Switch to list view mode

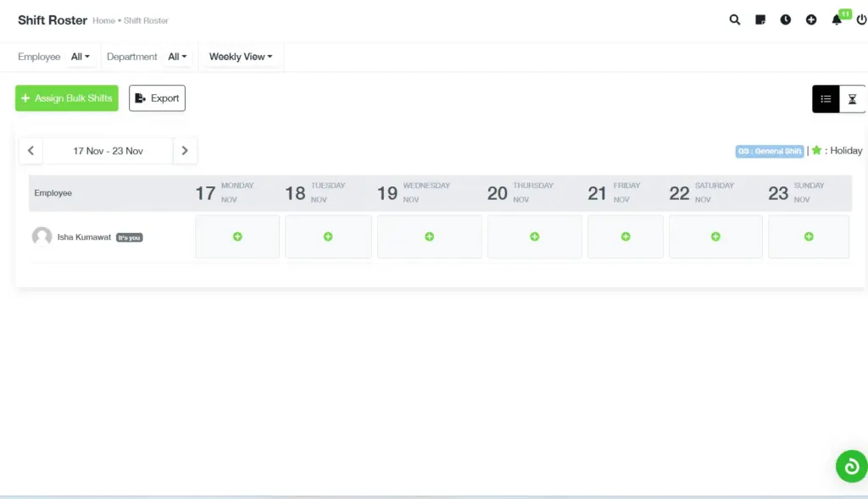pos(826,98)
